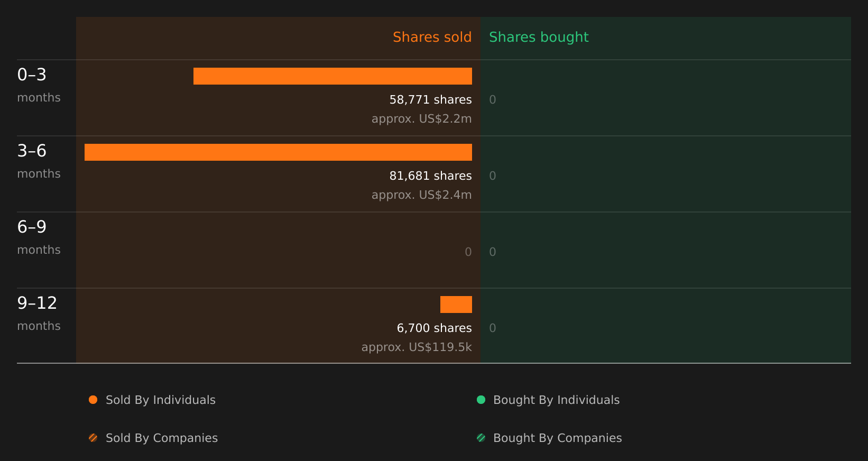Click the Bought By Companies striped icon

pyautogui.click(x=481, y=438)
